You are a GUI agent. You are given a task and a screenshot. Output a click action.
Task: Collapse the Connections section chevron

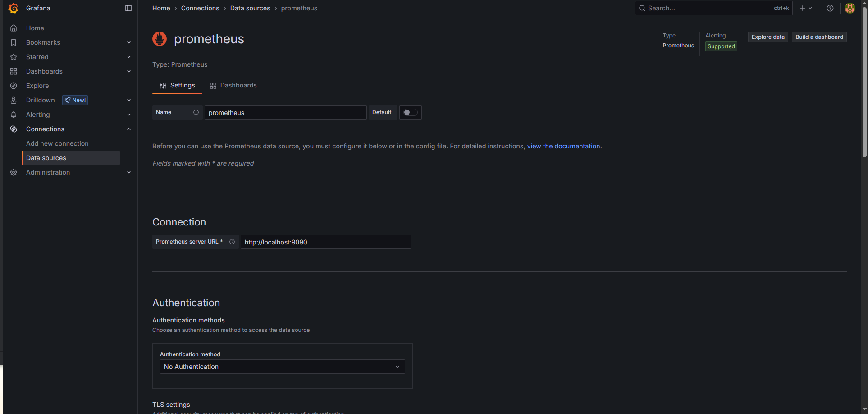click(129, 129)
